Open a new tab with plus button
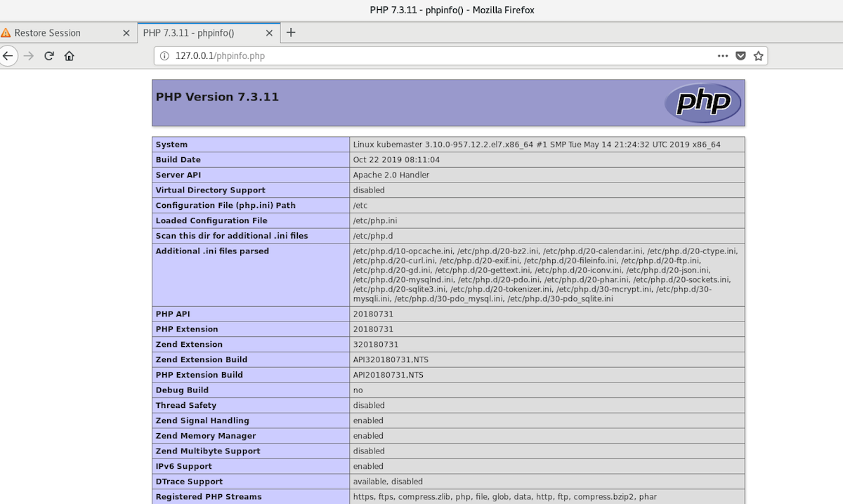The image size is (843, 504). [291, 33]
